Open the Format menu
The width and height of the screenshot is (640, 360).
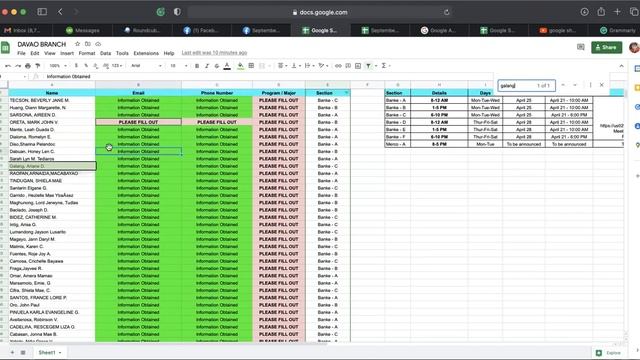pyautogui.click(x=87, y=53)
